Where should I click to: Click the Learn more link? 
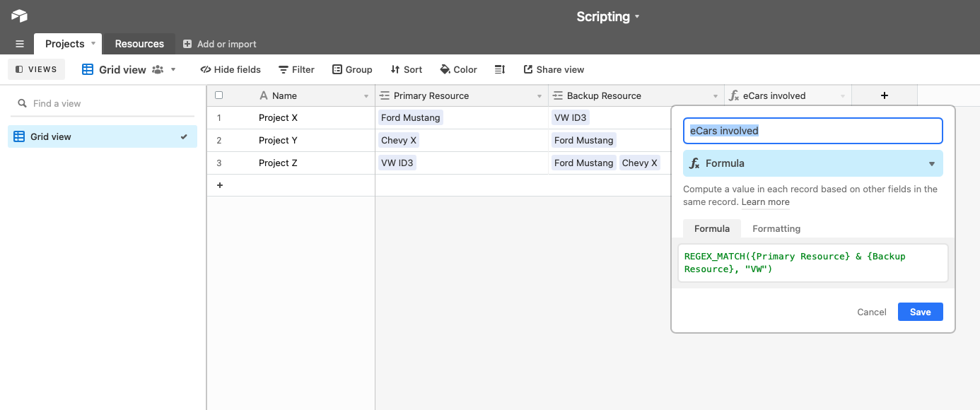[766, 202]
